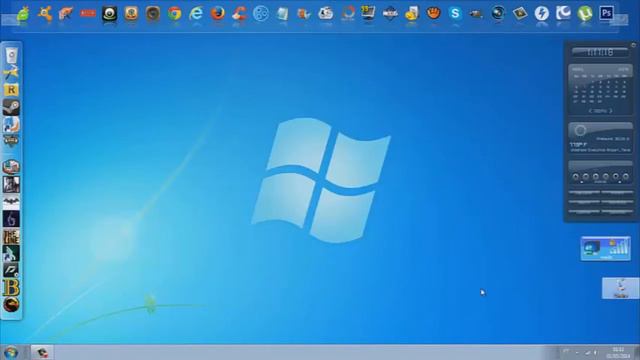This screenshot has height=360, width=640.
Task: Click the pinned app on the Windows taskbar
Action: point(42,352)
